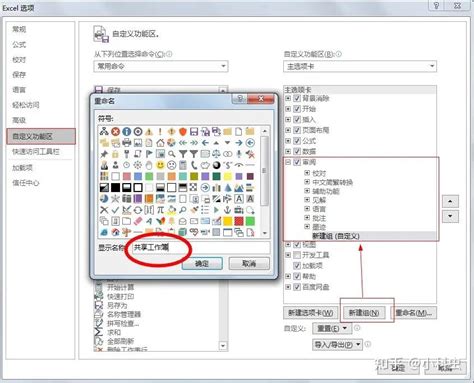Click the 重命名 button
474x383 pixels.
(x=414, y=313)
